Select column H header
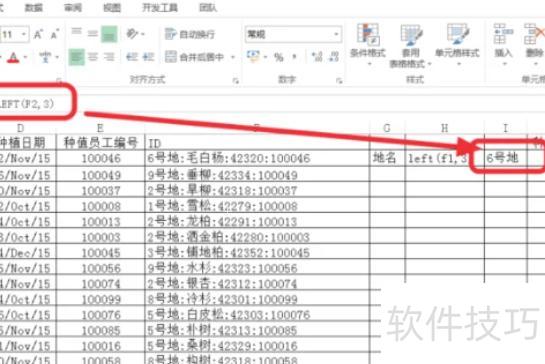Image resolution: width=545 pixels, height=364 pixels. point(445,128)
